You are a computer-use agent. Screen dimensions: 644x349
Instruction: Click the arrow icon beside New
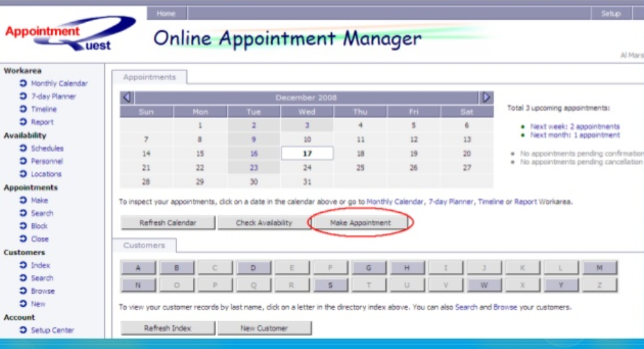pos(23,304)
